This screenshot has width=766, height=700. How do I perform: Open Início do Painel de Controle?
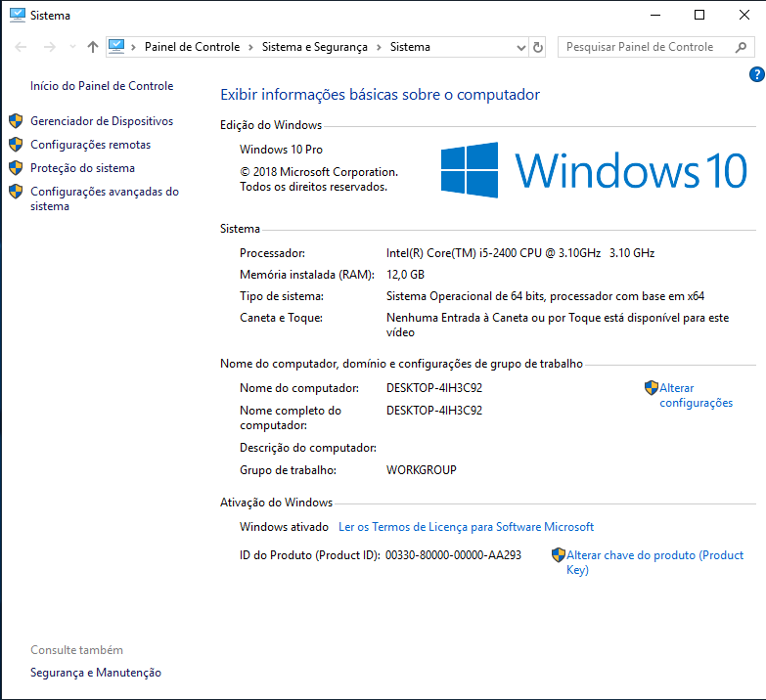pos(102,86)
